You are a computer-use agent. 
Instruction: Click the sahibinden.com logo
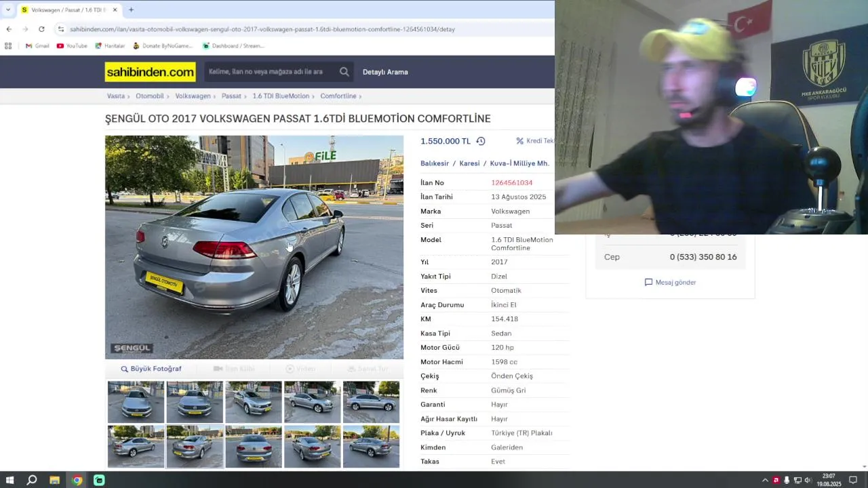(151, 72)
